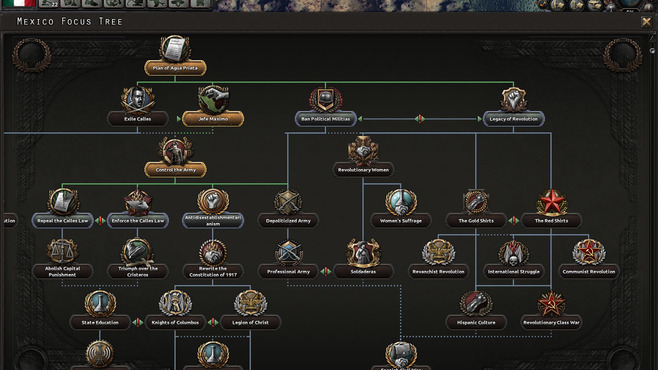Select the flask focus icon below Knights of Columbus

213,354
